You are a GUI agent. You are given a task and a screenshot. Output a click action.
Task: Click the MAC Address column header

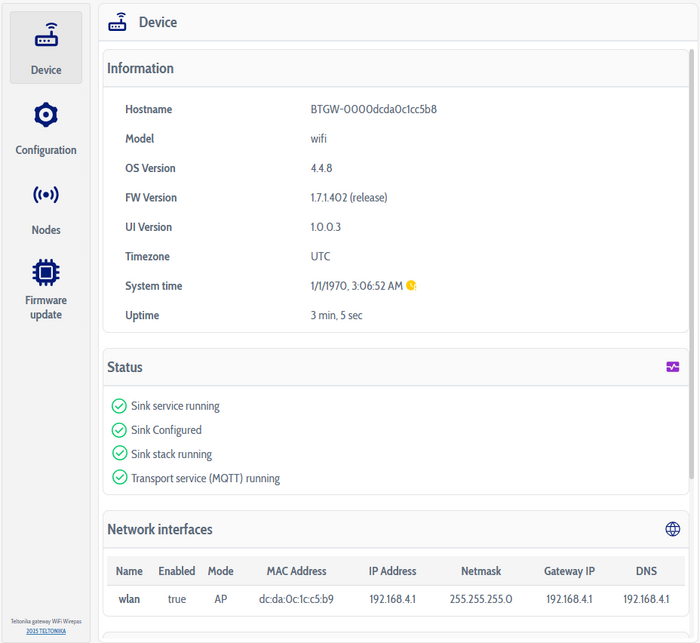click(296, 571)
